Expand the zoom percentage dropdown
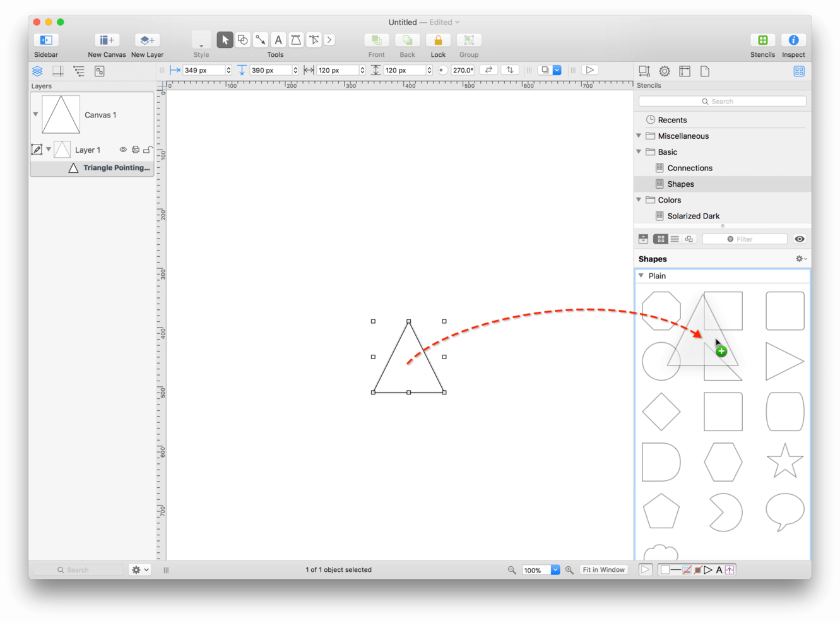The image size is (840, 623). coord(555,569)
